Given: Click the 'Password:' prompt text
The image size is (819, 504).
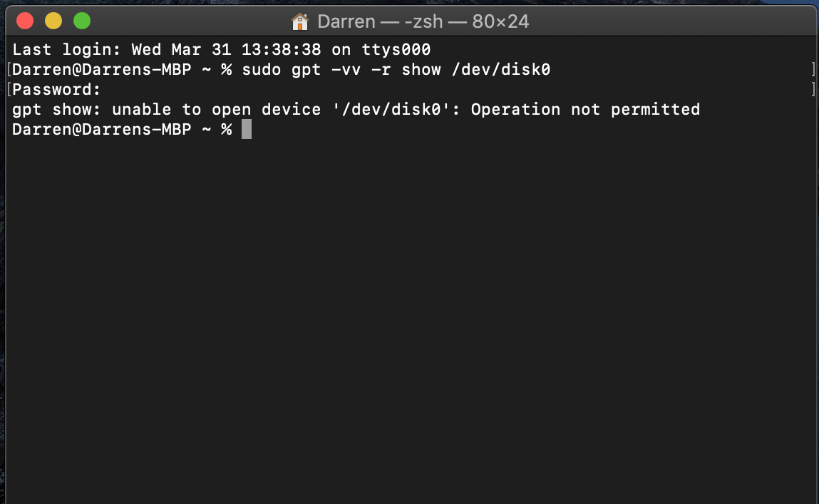Looking at the screenshot, I should [x=57, y=90].
